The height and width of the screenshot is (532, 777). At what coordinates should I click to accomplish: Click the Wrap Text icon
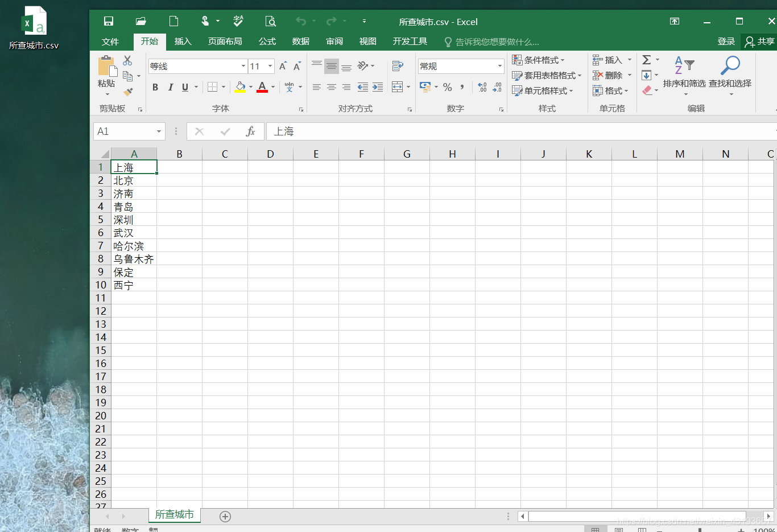tap(398, 67)
